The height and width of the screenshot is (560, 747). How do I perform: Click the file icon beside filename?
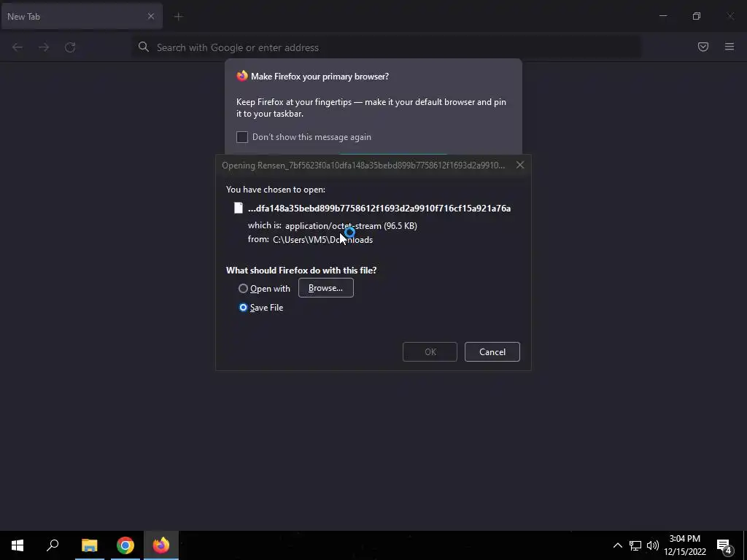click(239, 208)
